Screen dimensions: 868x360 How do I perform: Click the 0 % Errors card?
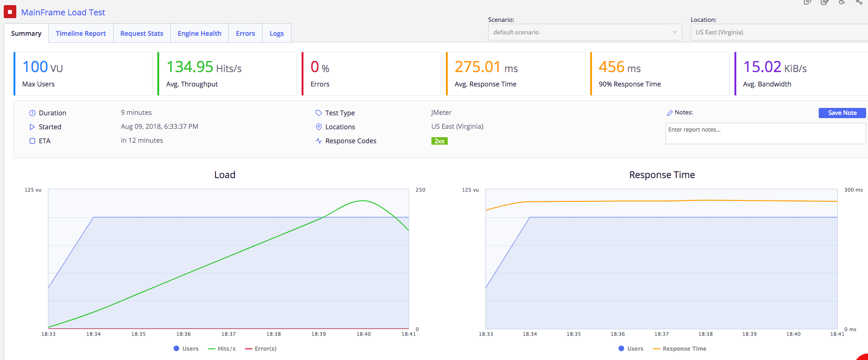tap(371, 73)
